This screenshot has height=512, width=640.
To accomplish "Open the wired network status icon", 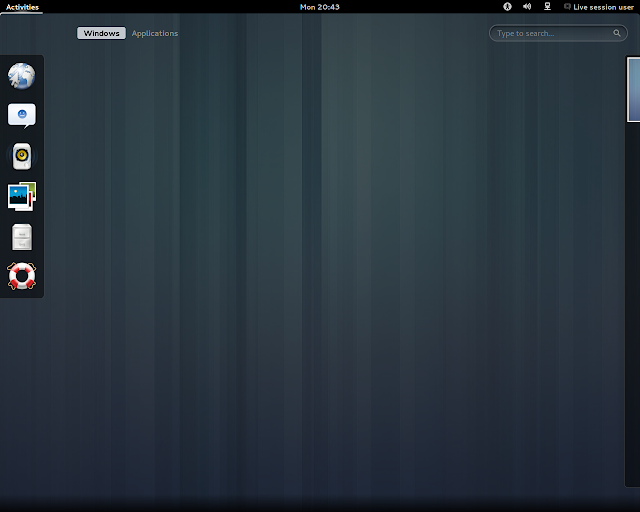I will click(547, 7).
